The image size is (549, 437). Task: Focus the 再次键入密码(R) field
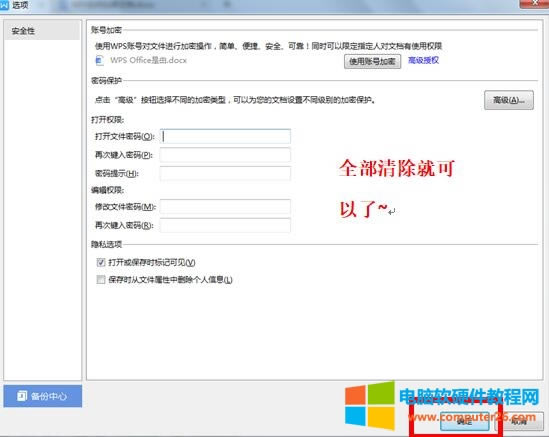225,225
